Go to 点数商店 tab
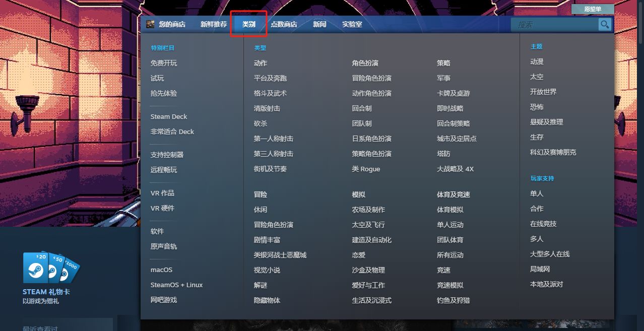 coord(284,24)
